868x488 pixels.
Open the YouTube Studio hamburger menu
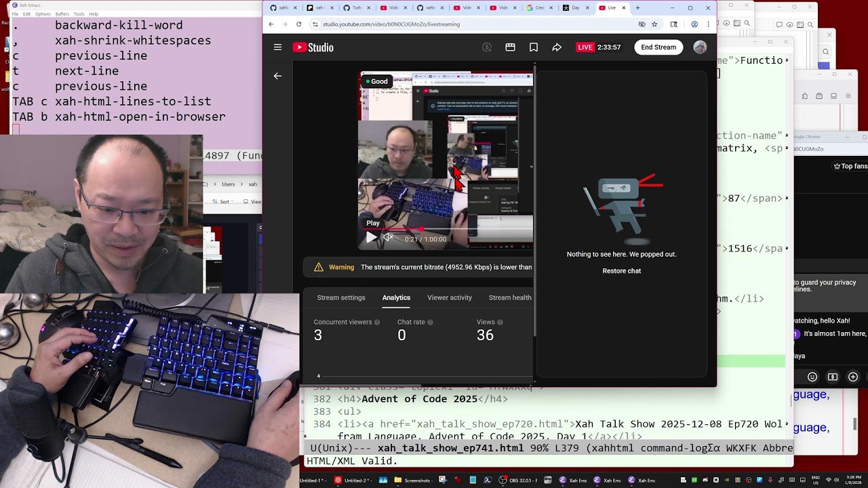coord(277,47)
